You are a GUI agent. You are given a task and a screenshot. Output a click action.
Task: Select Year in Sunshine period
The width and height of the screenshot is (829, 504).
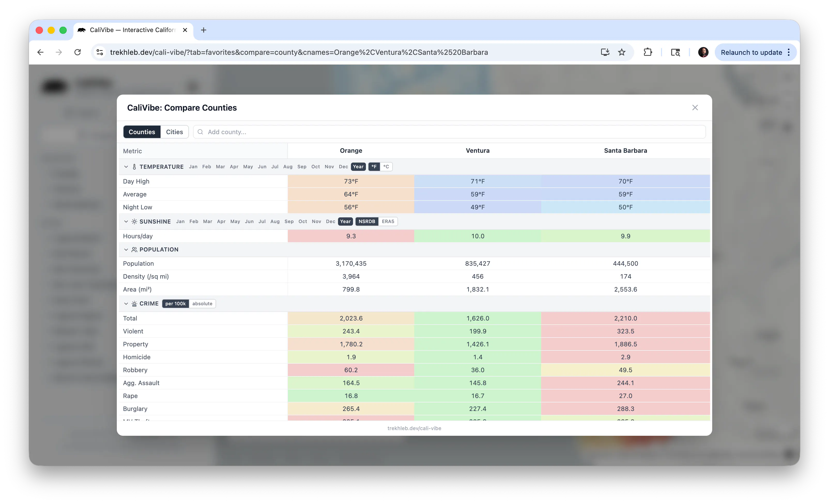tap(345, 222)
